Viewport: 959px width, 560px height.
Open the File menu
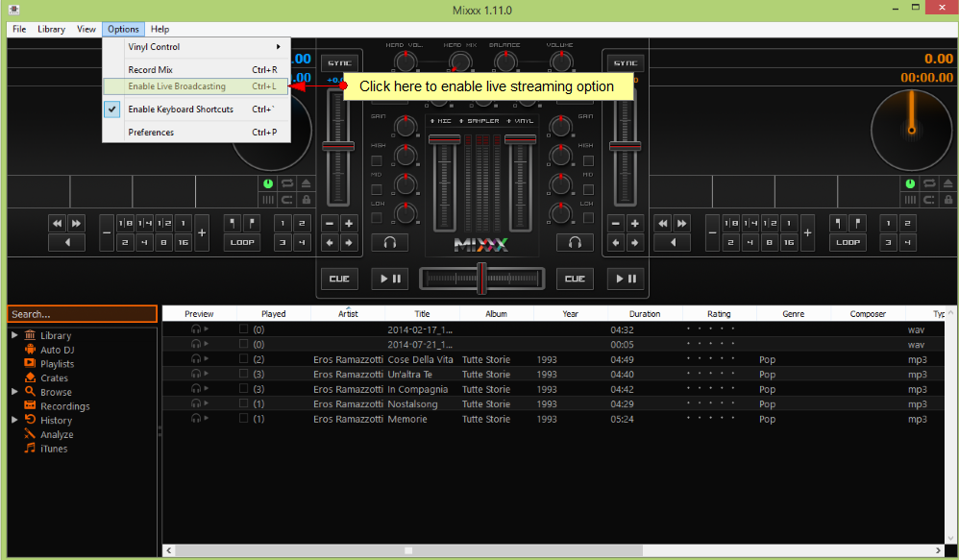[19, 29]
